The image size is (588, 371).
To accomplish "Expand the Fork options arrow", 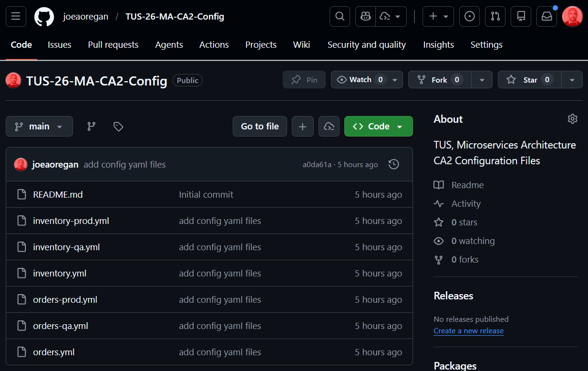I will 482,80.
